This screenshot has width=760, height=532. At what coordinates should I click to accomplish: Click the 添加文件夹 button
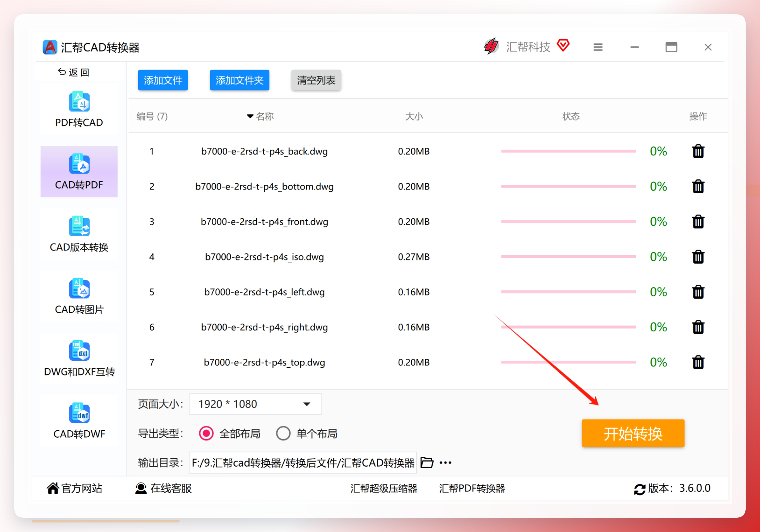coord(240,80)
